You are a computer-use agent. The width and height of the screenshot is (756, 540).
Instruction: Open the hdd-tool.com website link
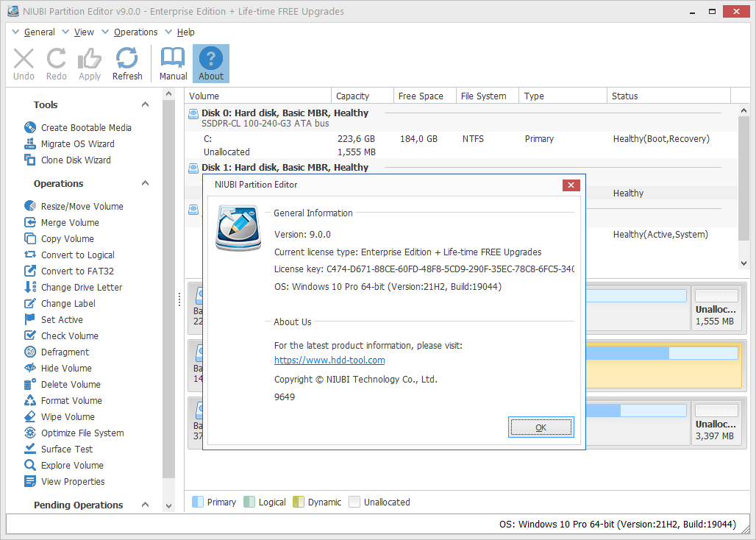329,360
